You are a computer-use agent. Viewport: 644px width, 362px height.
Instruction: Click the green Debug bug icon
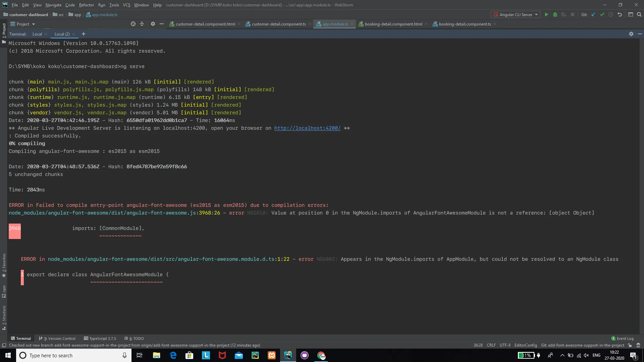pyautogui.click(x=555, y=15)
